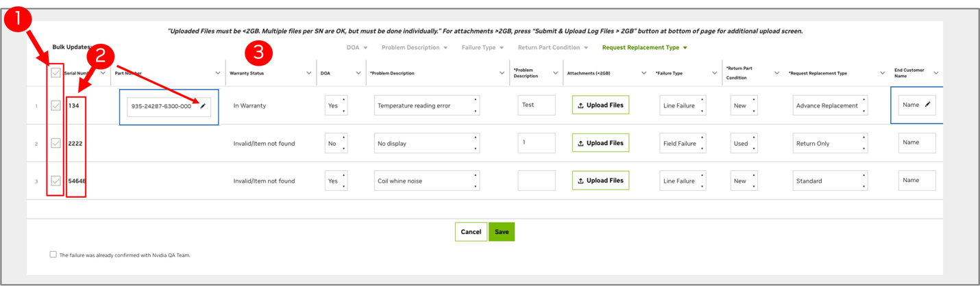This screenshot has width=980, height=286.
Task: Click Upload Files in the serial 54648 row
Action: (601, 180)
